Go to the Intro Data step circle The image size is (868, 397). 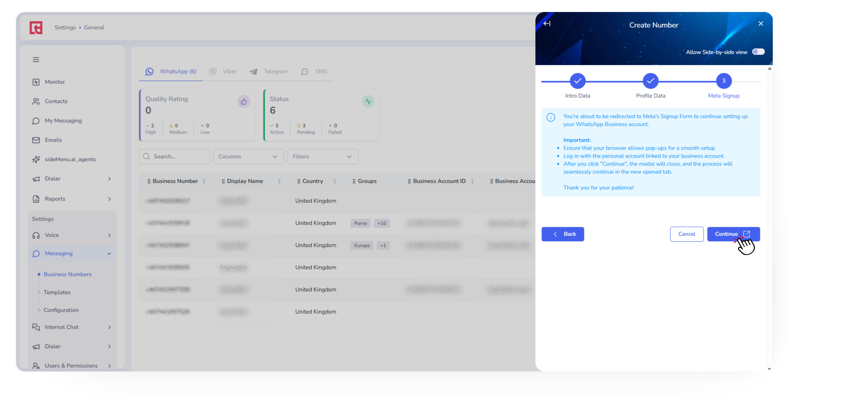pyautogui.click(x=578, y=81)
